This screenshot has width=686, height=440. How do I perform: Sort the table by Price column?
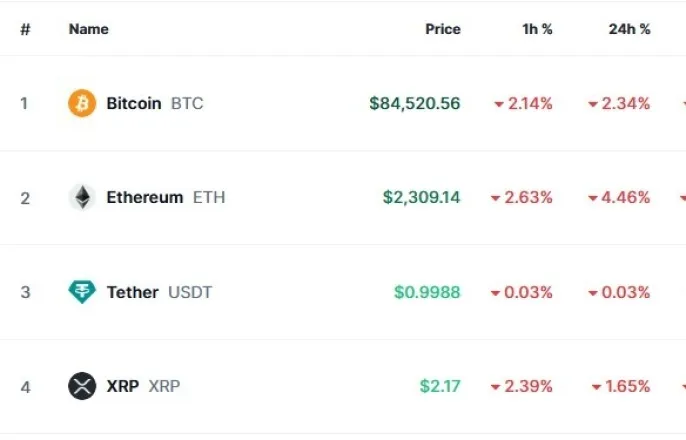pos(443,29)
